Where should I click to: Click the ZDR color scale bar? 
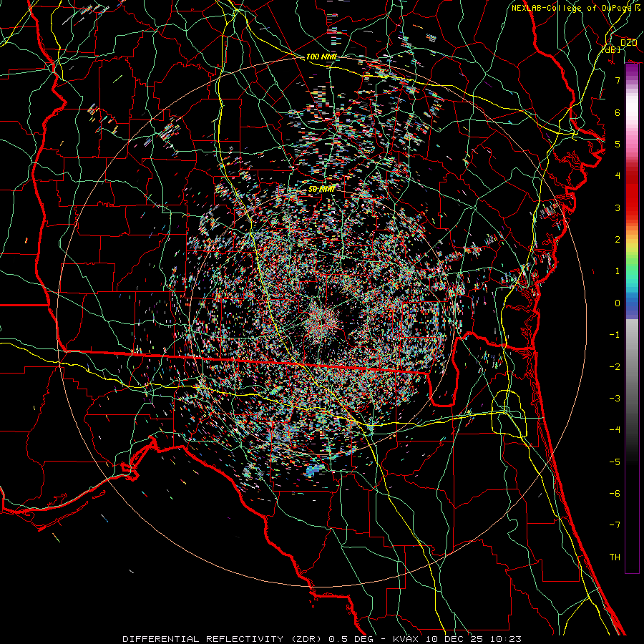coord(632,318)
